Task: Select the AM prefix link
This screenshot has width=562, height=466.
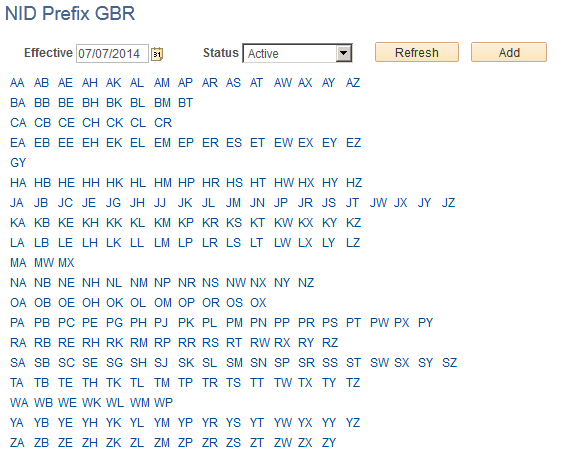Action: click(x=162, y=83)
